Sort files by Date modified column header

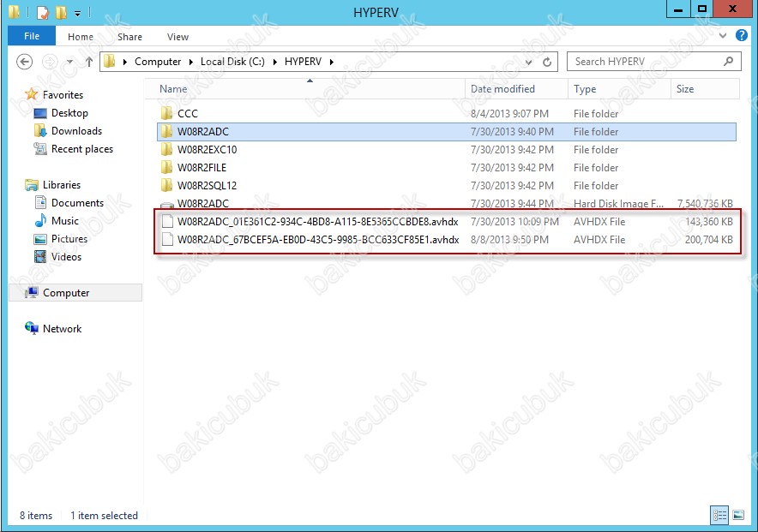(x=516, y=89)
